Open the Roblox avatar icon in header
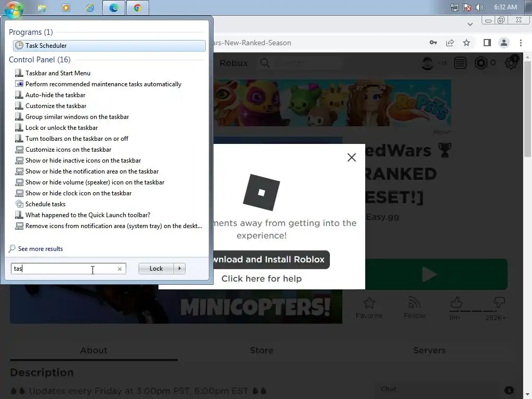 point(428,63)
